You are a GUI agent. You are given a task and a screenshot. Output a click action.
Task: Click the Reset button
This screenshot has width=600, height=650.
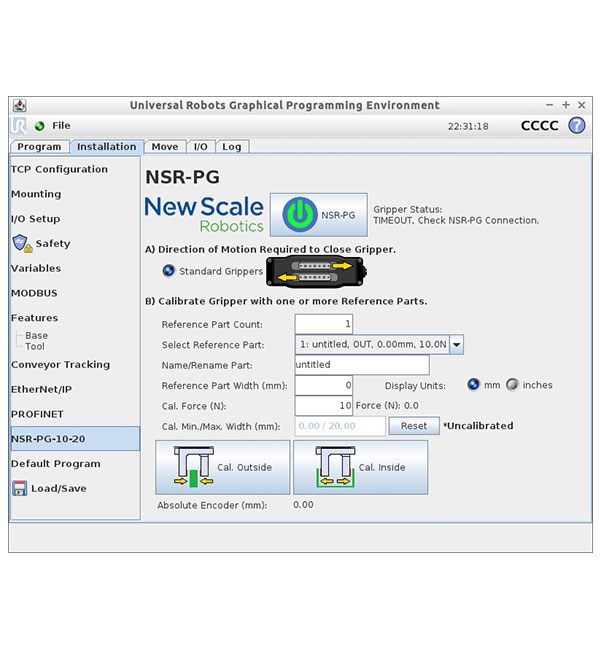coord(414,426)
